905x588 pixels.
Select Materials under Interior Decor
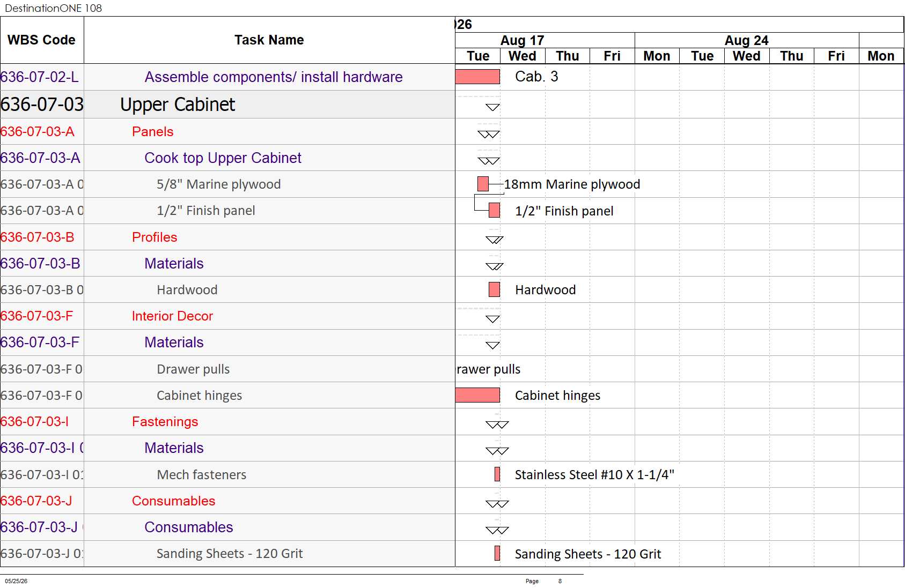174,343
